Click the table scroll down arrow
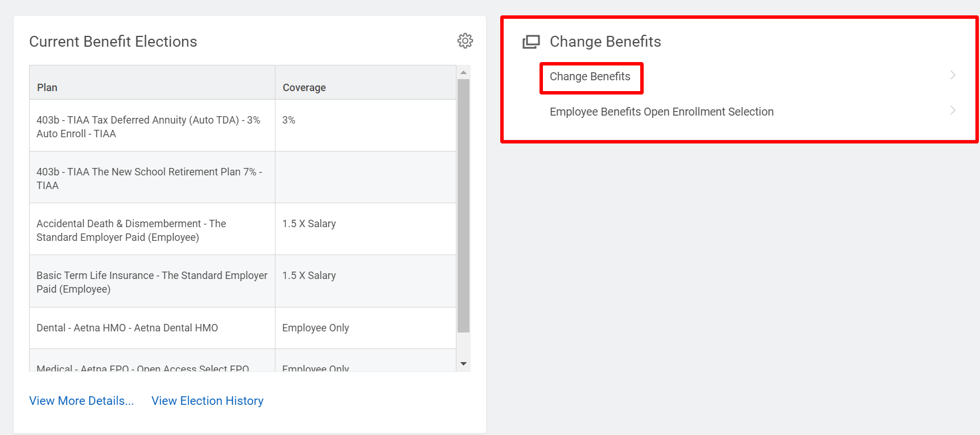This screenshot has width=980, height=435. click(463, 364)
